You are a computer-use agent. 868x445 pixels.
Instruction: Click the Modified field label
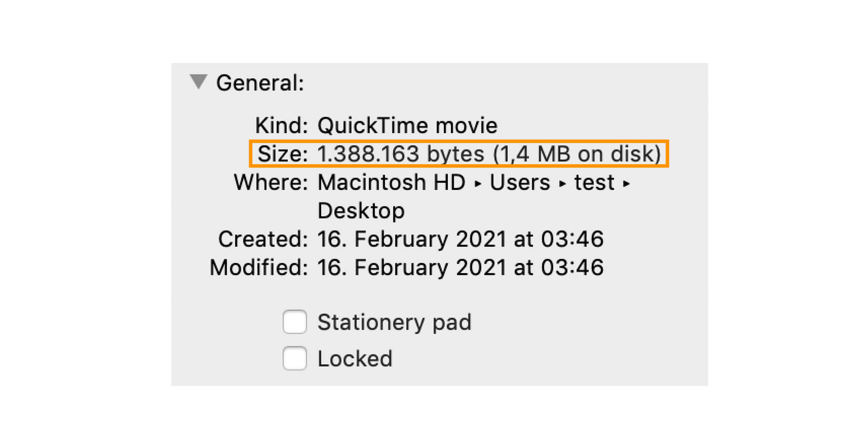point(259,267)
